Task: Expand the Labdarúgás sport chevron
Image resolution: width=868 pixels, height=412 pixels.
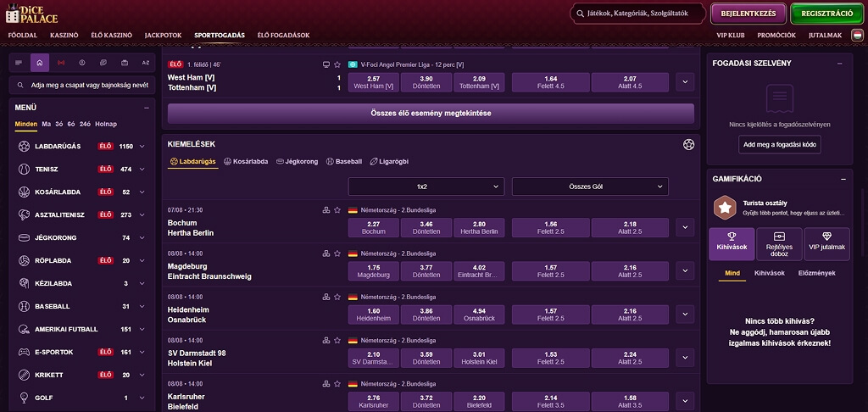Action: coord(142,146)
